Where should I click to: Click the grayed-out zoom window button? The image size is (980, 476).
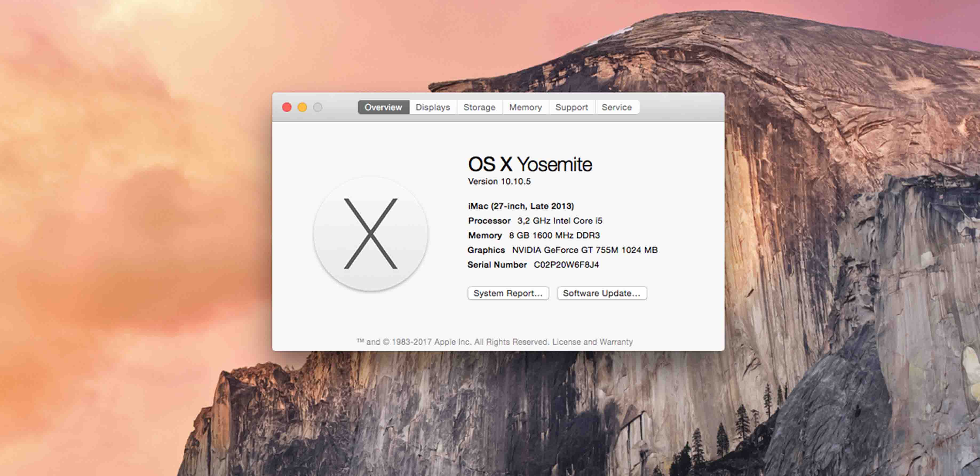coord(318,107)
